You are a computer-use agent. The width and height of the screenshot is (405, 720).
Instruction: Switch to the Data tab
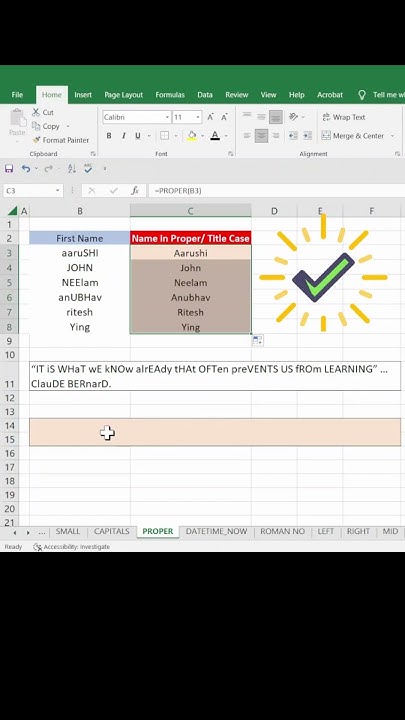(205, 95)
